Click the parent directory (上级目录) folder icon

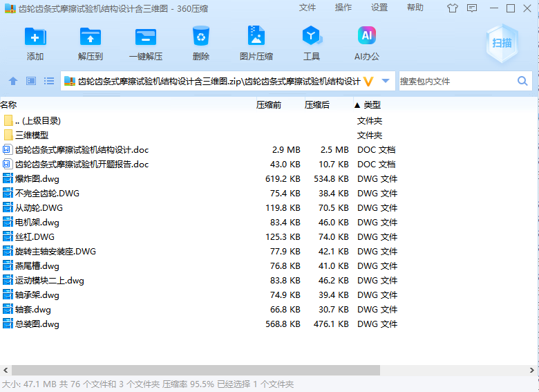pyautogui.click(x=8, y=121)
